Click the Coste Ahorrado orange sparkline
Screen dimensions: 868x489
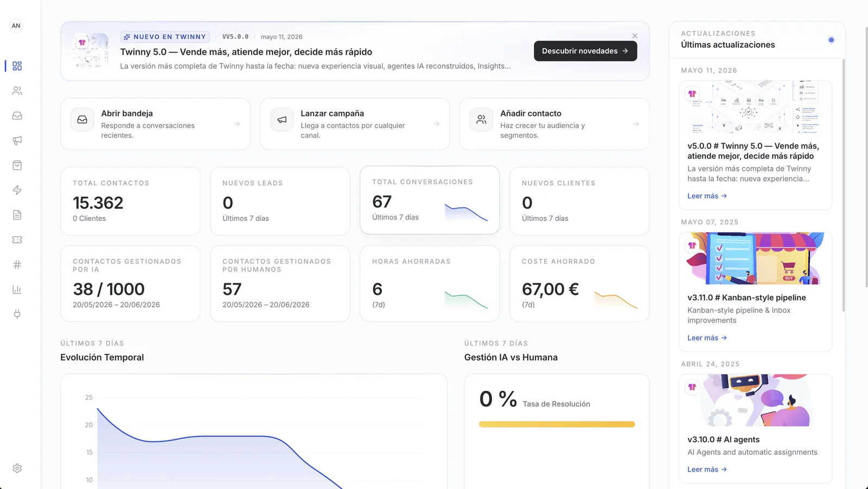(616, 300)
